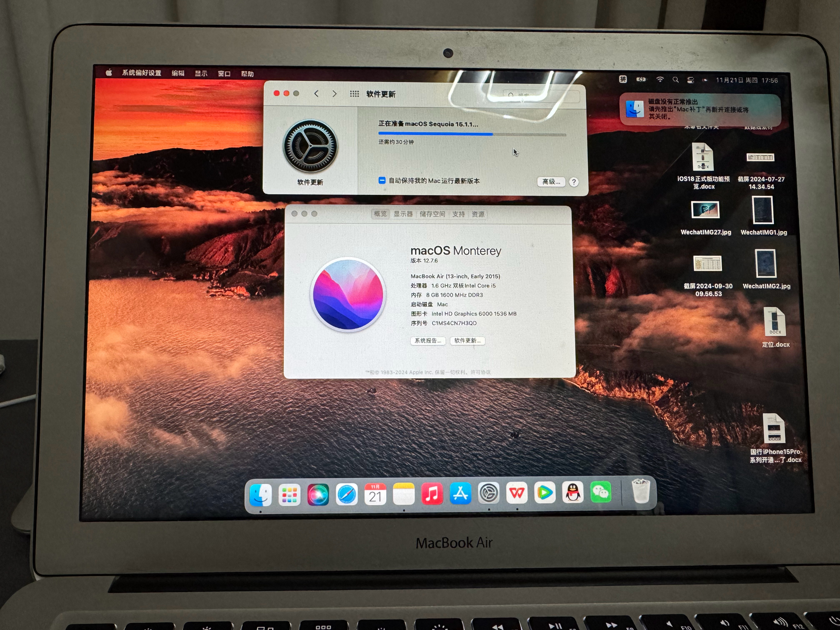
Task: Open the 显示 menu
Action: [201, 73]
